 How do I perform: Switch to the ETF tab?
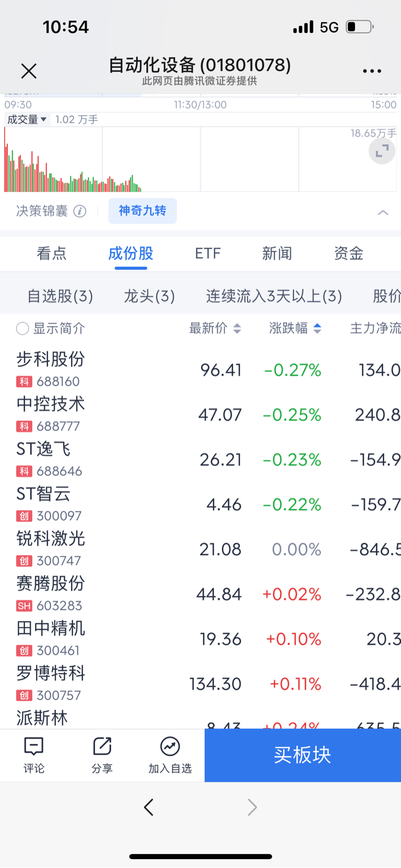point(207,254)
